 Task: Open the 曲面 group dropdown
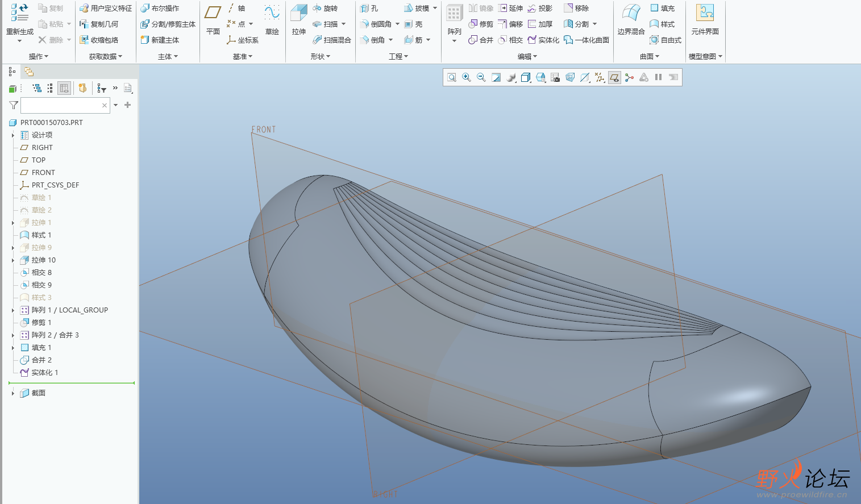pyautogui.click(x=650, y=56)
